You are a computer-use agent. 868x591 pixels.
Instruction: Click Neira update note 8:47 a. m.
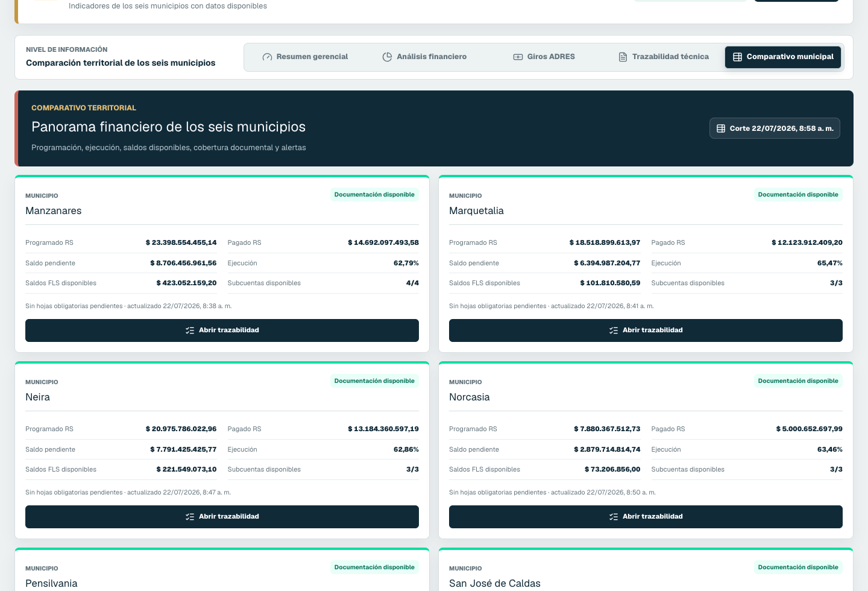[x=128, y=493]
